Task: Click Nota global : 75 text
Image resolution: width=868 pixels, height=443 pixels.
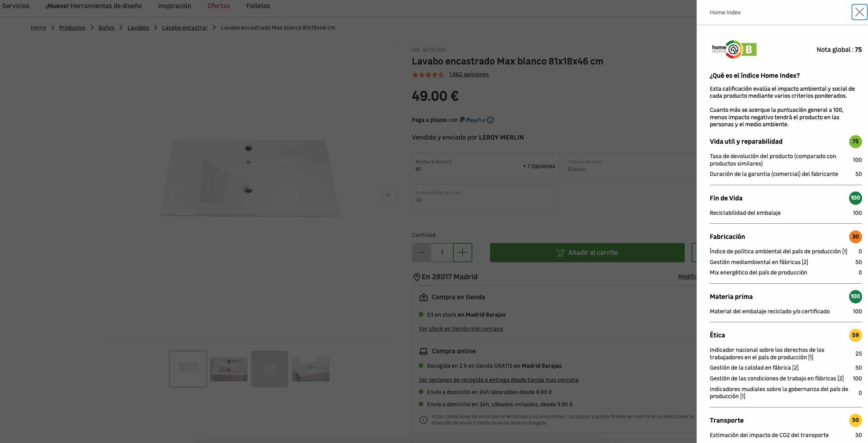Action: (839, 50)
